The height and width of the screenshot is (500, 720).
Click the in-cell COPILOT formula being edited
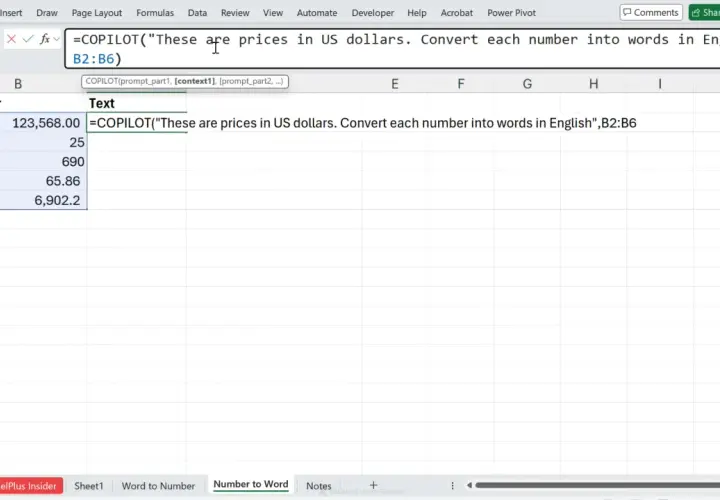[x=363, y=123]
